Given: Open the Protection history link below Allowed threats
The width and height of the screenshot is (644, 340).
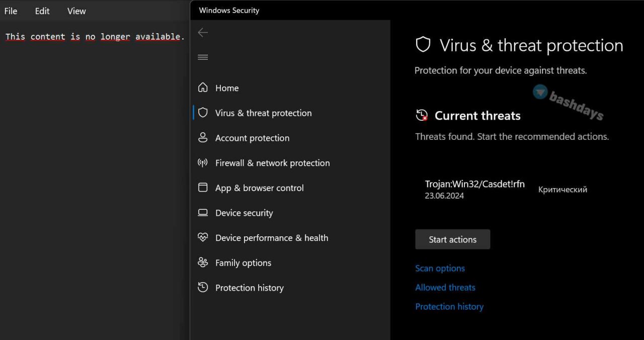Looking at the screenshot, I should coord(449,306).
